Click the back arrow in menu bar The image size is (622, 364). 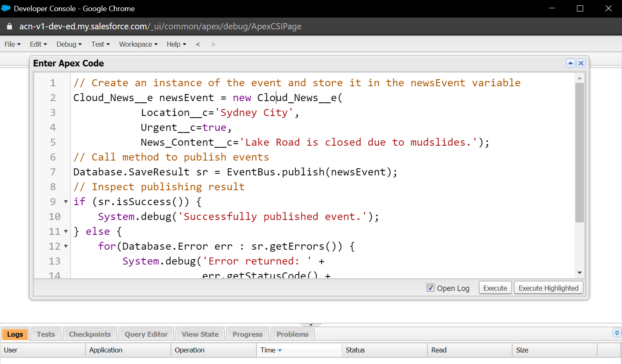coord(198,44)
